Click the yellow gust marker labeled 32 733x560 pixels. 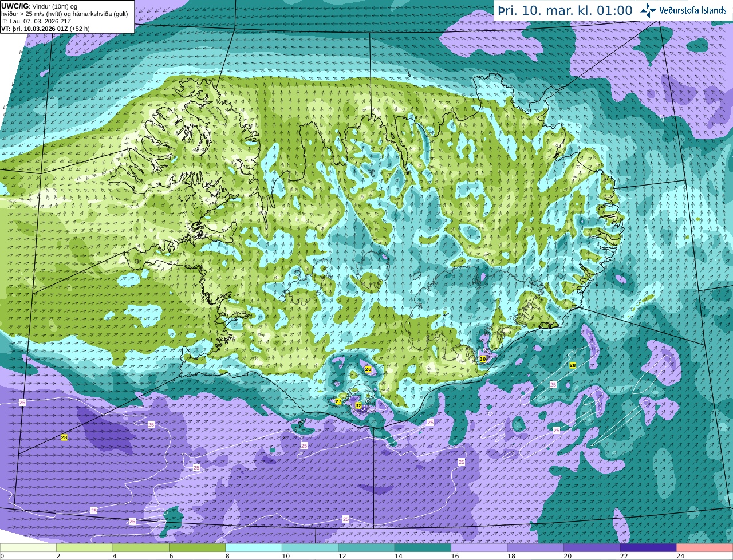point(358,405)
